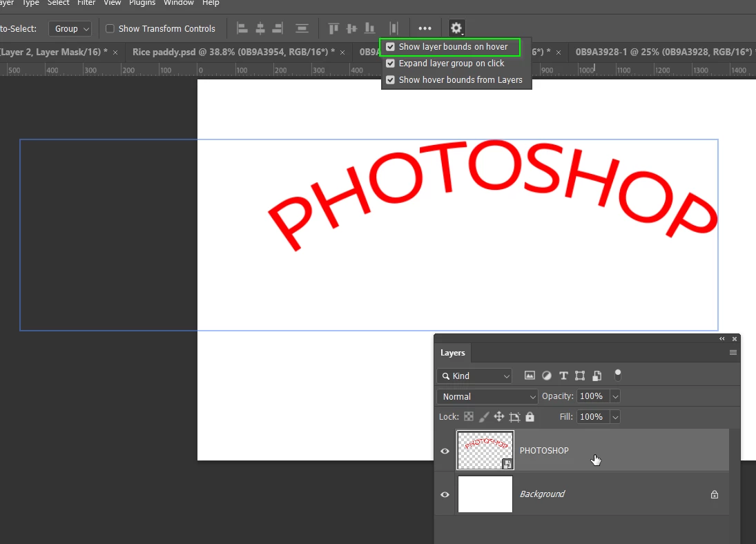Image resolution: width=756 pixels, height=544 pixels.
Task: Close the Rice paddy.psd tab
Action: pyautogui.click(x=342, y=52)
